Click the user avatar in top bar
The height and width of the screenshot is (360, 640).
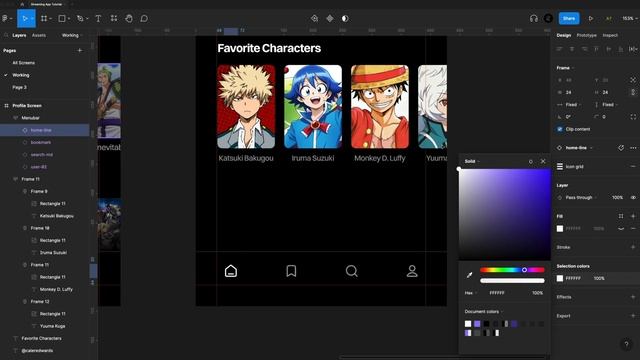(x=548, y=18)
